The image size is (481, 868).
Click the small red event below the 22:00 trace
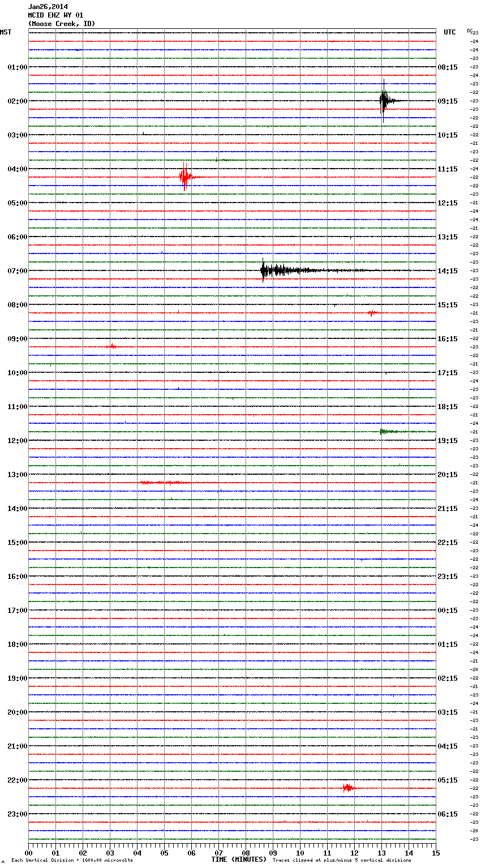tap(348, 788)
